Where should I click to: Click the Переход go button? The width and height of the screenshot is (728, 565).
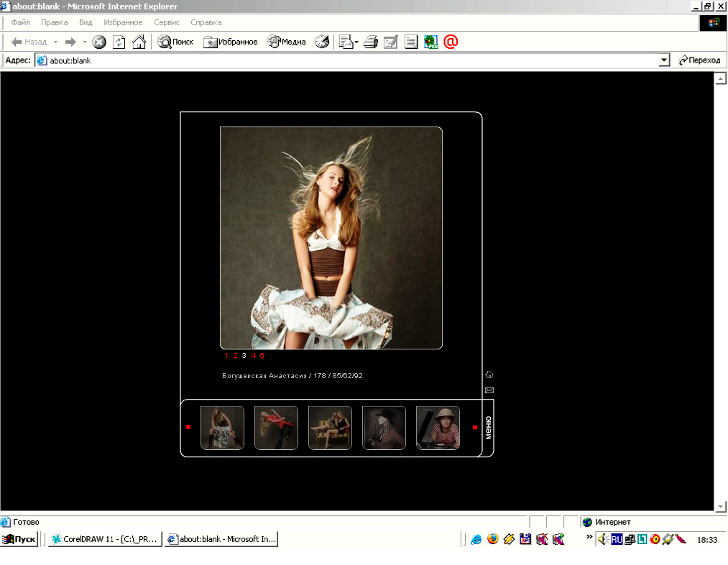[x=699, y=61]
